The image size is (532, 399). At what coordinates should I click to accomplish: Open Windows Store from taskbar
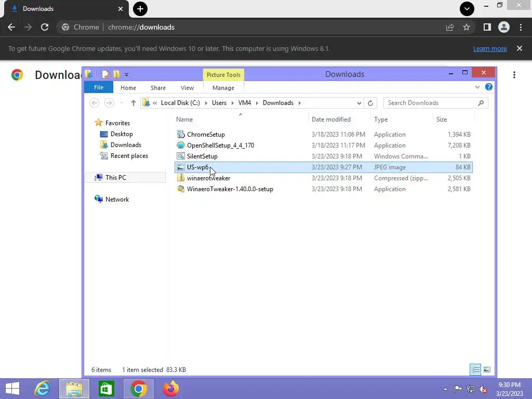tap(106, 389)
